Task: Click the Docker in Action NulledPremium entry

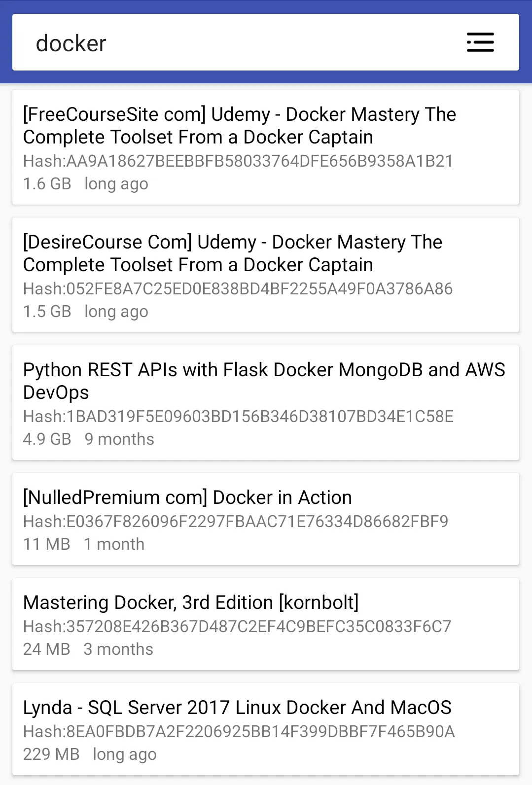Action: [x=187, y=497]
